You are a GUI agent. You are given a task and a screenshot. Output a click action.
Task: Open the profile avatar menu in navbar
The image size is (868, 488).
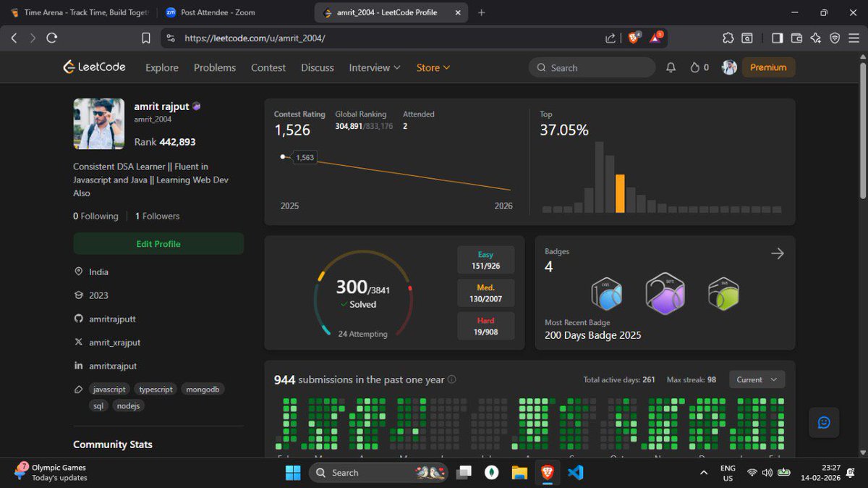pos(729,67)
